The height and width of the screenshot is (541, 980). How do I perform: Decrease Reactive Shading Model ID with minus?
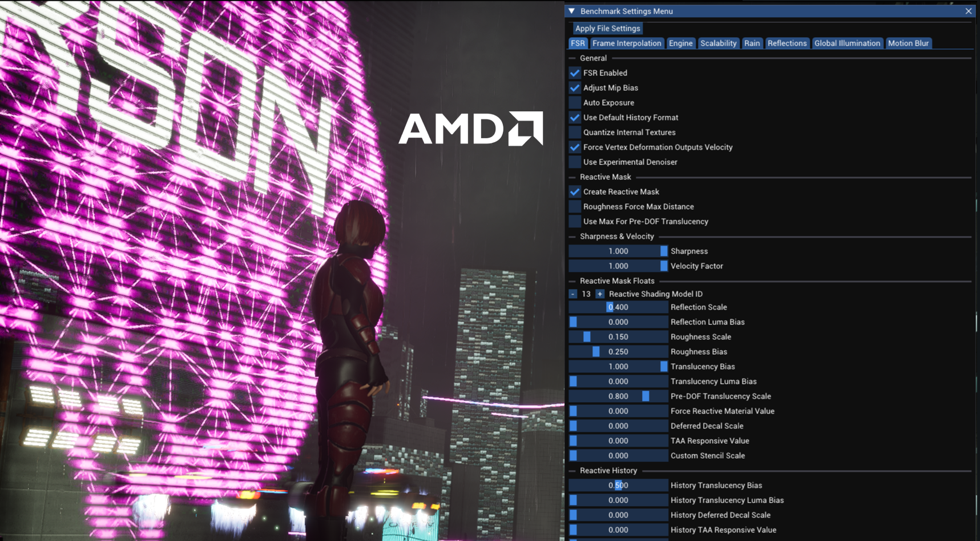coord(573,294)
